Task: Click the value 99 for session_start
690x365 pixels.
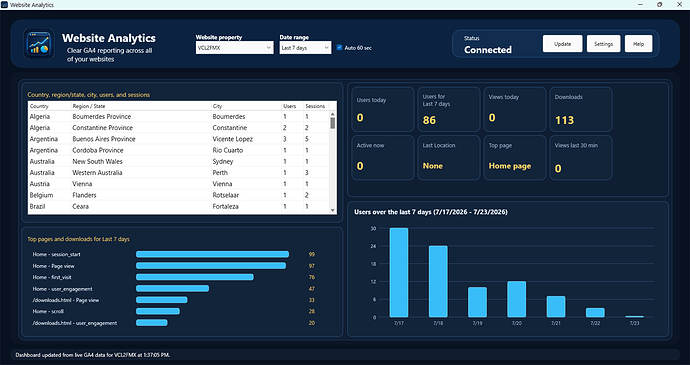Action: 312,254
